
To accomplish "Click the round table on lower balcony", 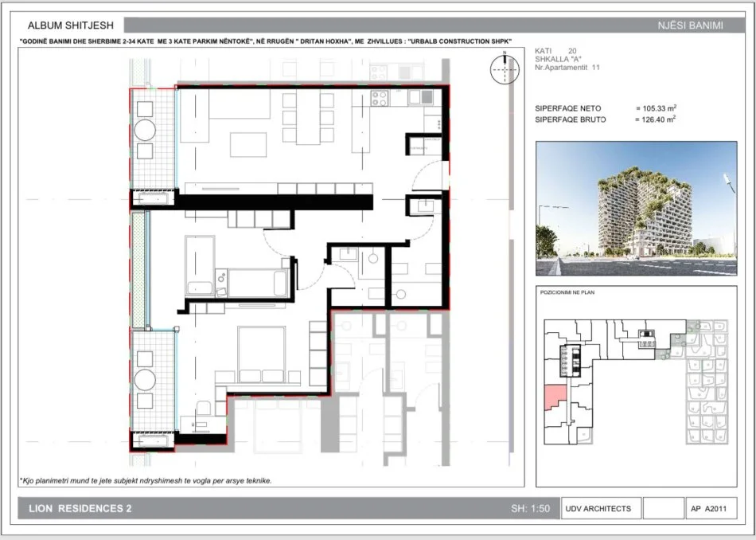I will point(145,378).
